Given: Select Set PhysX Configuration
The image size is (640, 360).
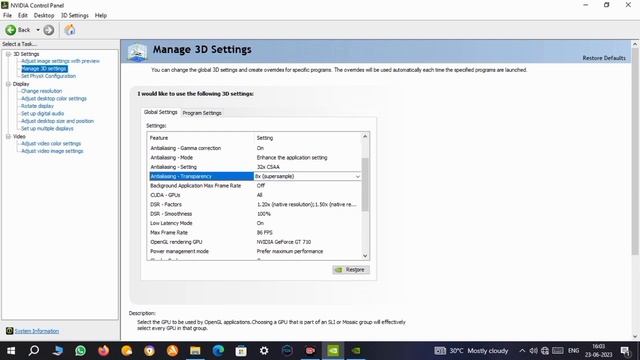Looking at the screenshot, I should (48, 76).
